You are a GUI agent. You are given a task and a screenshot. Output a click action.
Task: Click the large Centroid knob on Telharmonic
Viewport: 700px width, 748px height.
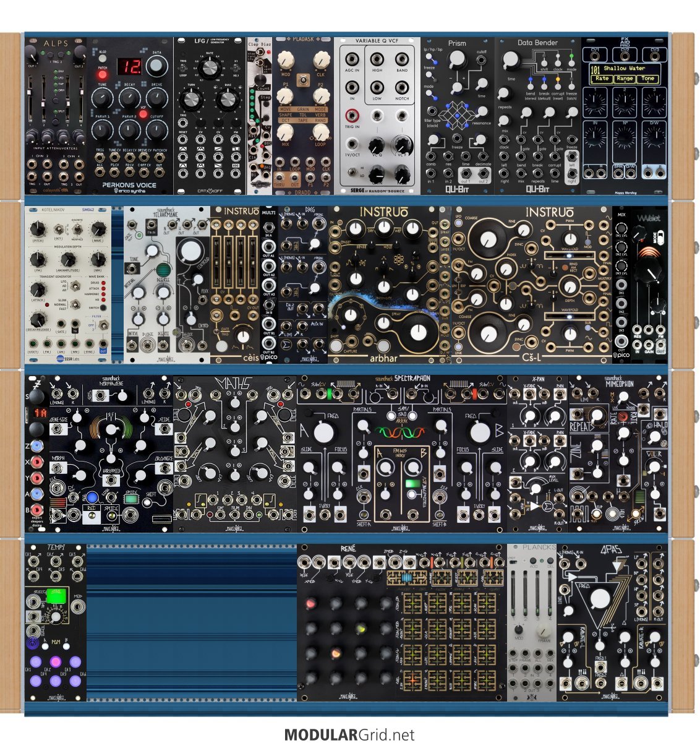click(192, 252)
